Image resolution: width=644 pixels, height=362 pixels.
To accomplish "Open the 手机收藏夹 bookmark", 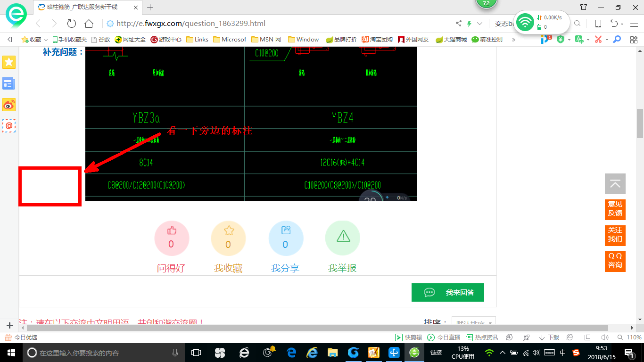I will tap(69, 40).
